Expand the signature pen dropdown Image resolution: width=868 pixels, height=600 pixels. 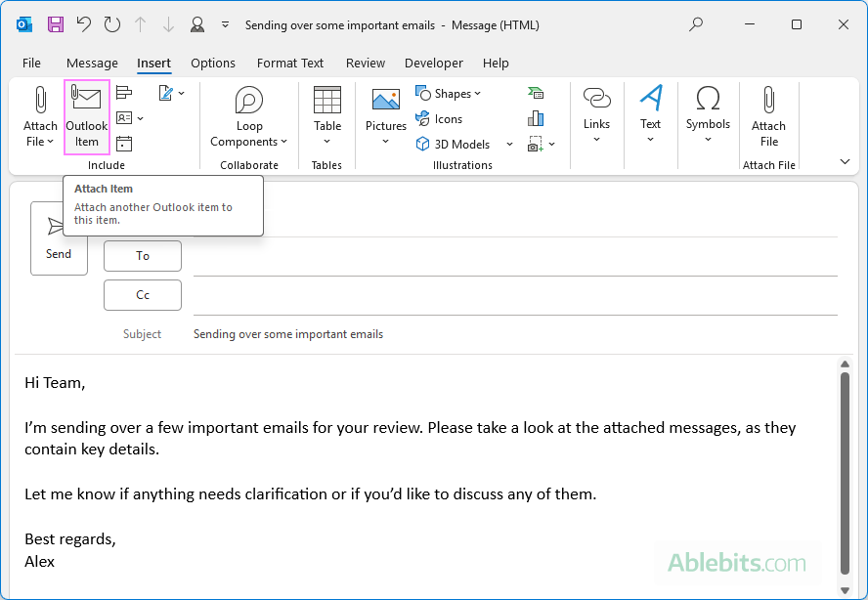182,92
